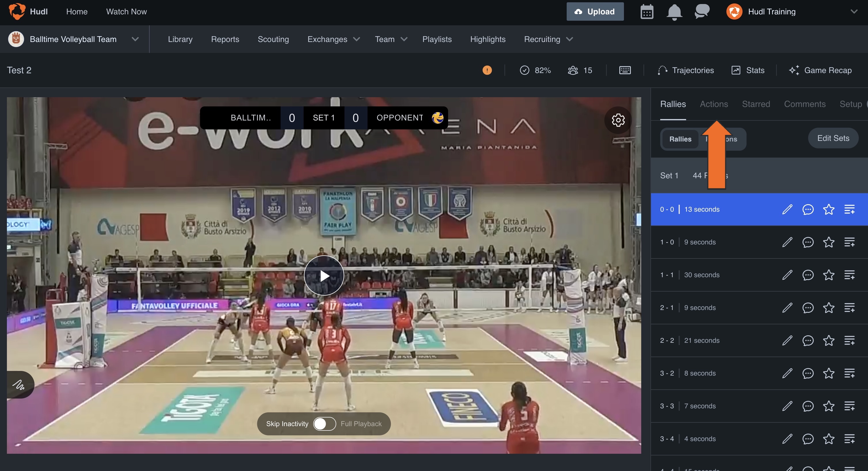Comment on the 3 - 3 rally
The width and height of the screenshot is (868, 471).
click(x=808, y=406)
